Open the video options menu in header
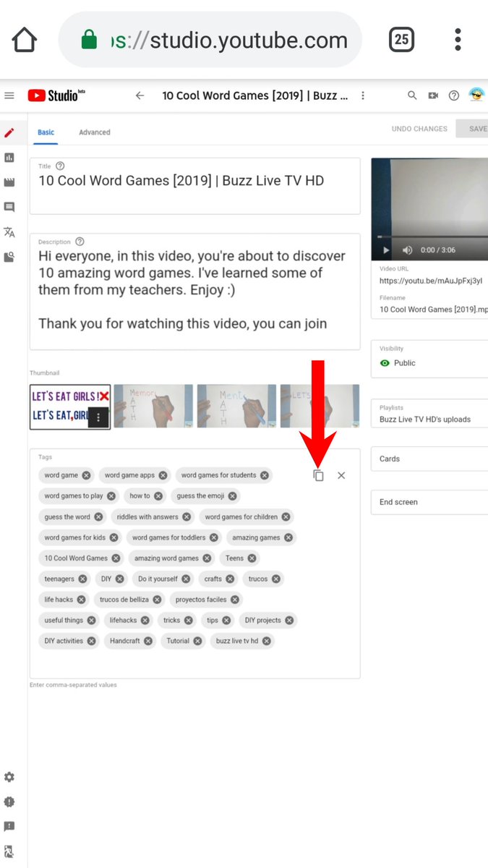488x868 pixels. click(x=363, y=95)
